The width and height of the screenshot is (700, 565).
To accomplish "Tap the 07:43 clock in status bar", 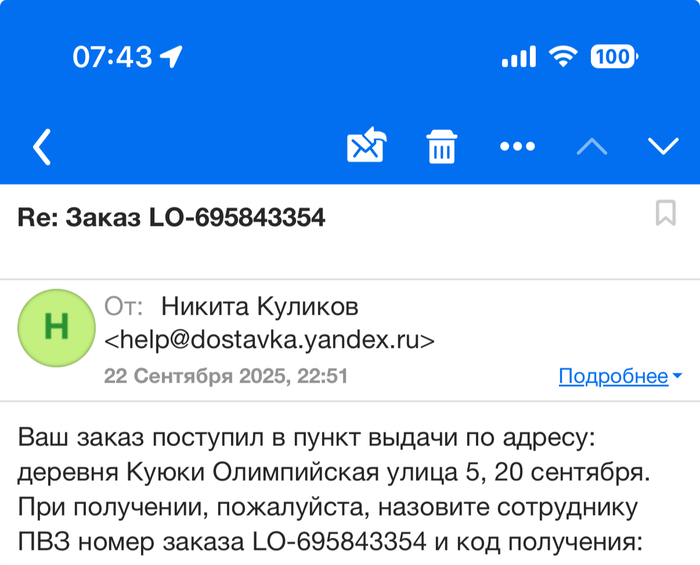I will (112, 57).
